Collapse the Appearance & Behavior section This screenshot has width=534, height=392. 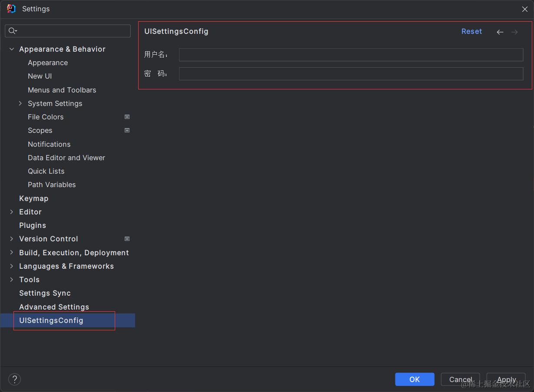click(12, 49)
